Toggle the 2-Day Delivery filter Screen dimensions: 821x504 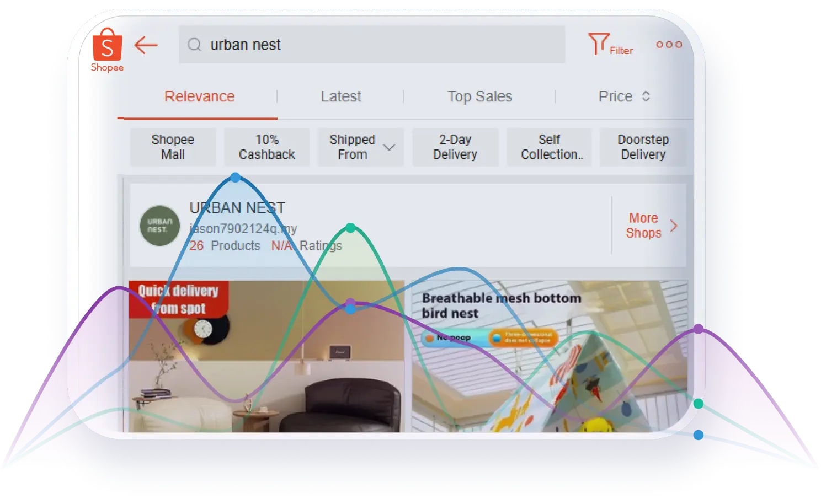click(x=455, y=147)
